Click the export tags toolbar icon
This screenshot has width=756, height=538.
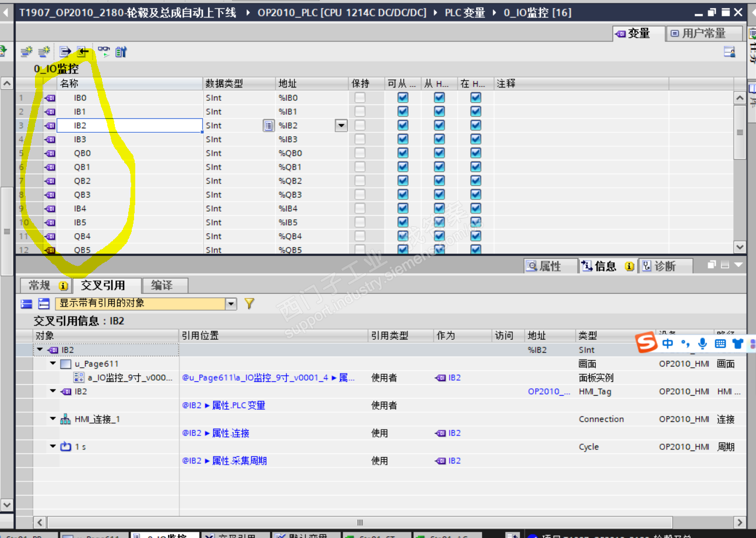(x=65, y=52)
